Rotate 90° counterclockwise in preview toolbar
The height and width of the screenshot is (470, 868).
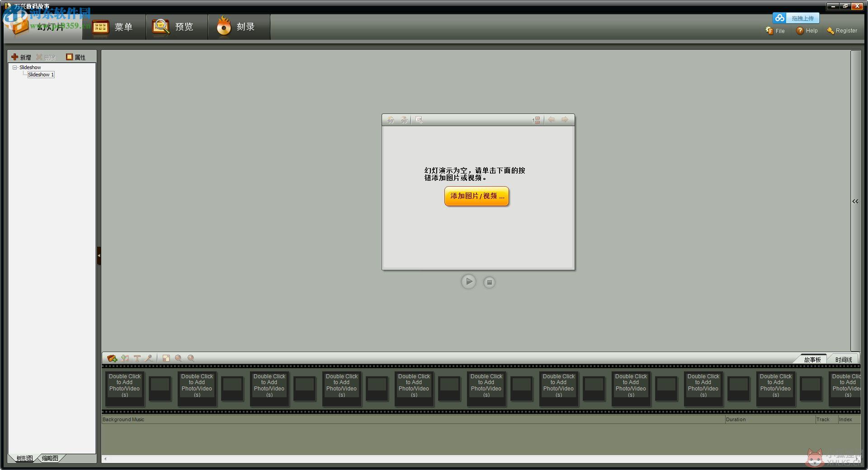pos(391,120)
